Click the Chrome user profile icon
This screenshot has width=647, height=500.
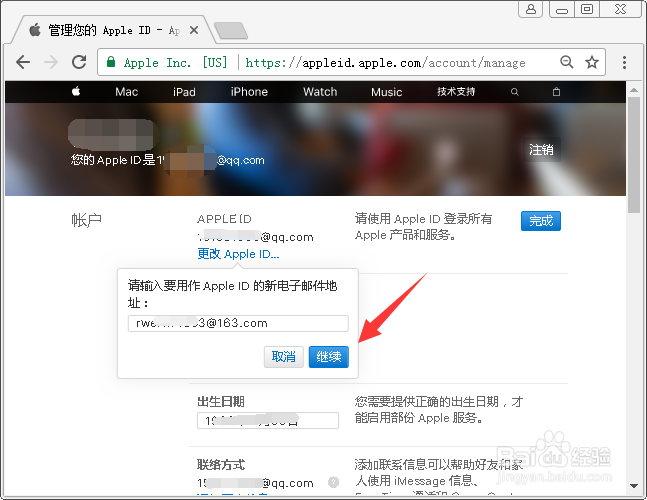[x=531, y=9]
